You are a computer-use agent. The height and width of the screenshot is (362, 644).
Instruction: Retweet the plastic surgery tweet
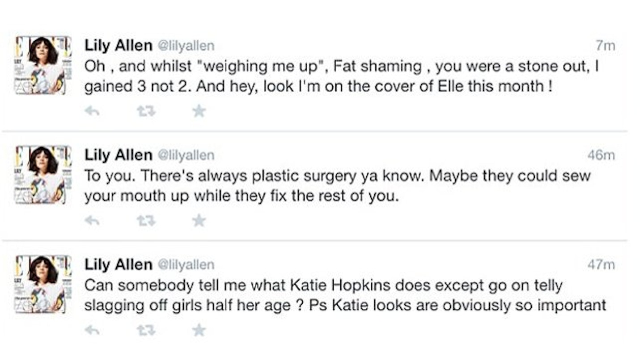coord(146,220)
